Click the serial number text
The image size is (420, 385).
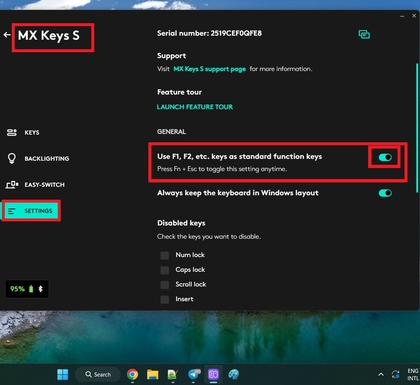pos(209,33)
